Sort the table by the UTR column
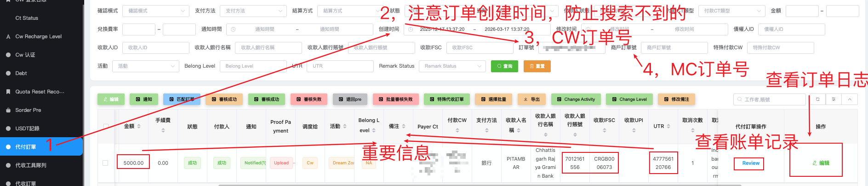 pyautogui.click(x=668, y=126)
